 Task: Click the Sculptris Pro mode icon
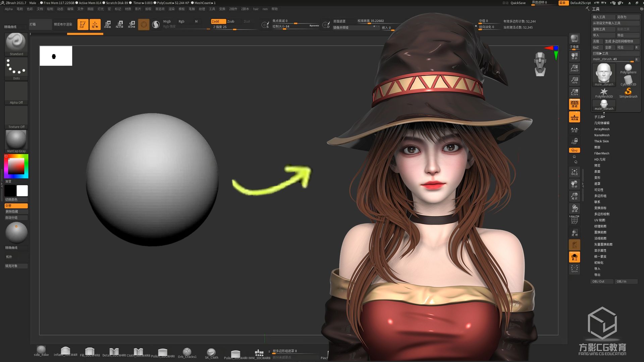pos(156,24)
